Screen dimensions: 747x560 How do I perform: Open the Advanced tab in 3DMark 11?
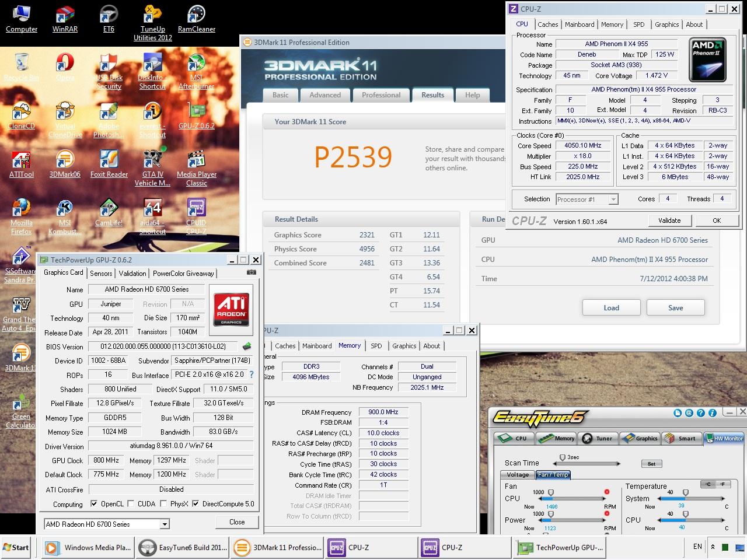pyautogui.click(x=325, y=95)
